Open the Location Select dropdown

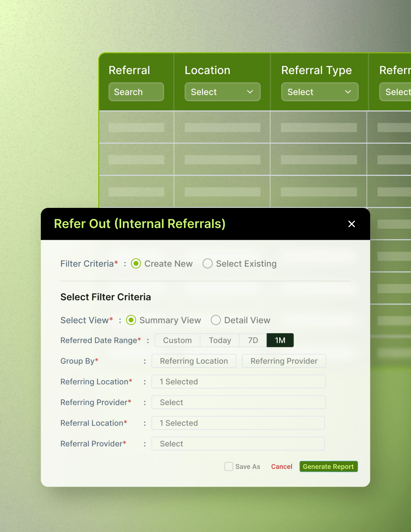[223, 92]
